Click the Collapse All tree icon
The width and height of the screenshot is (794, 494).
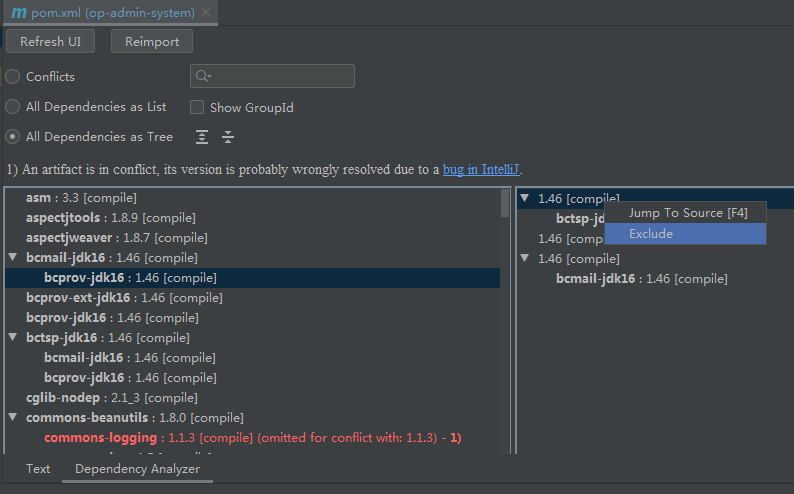click(x=228, y=137)
